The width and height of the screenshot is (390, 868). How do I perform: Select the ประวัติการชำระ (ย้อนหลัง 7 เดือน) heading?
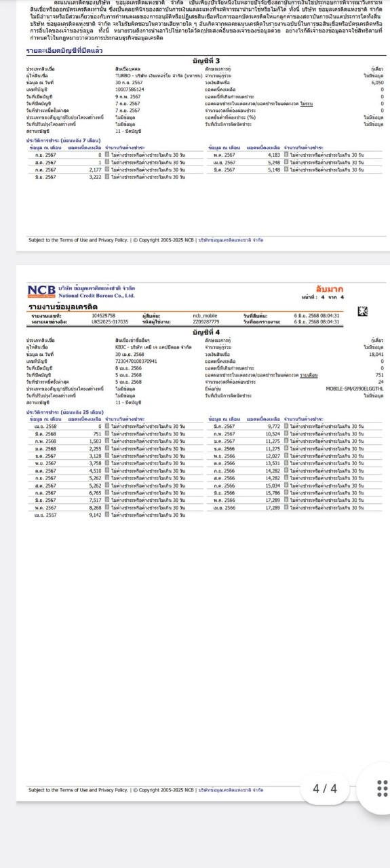pyautogui.click(x=63, y=140)
